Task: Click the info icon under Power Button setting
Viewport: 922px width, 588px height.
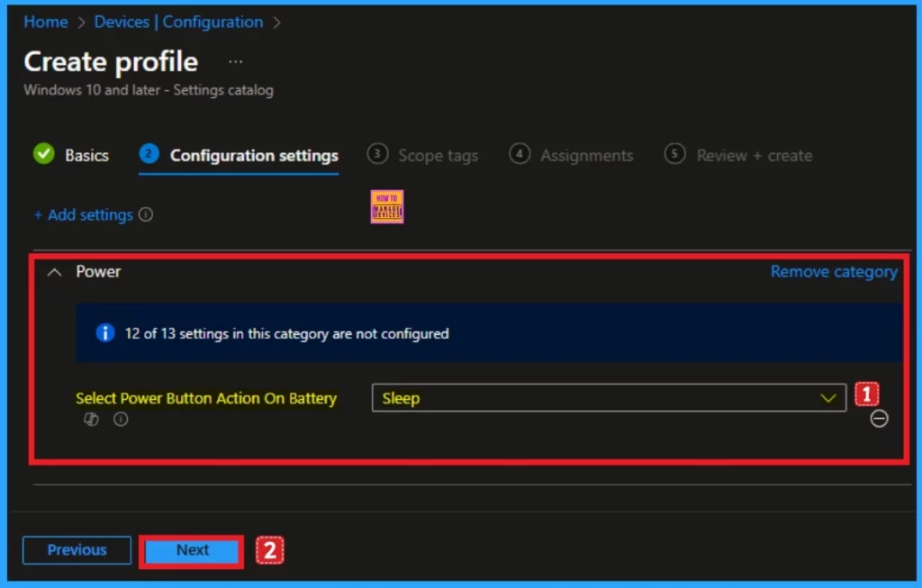Action: click(x=121, y=420)
